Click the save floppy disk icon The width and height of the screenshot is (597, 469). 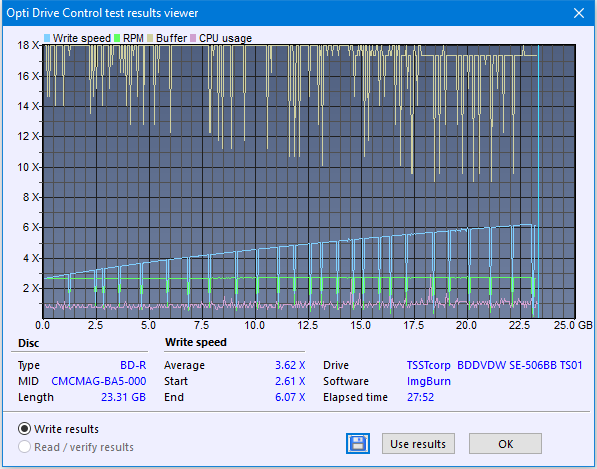coord(358,443)
